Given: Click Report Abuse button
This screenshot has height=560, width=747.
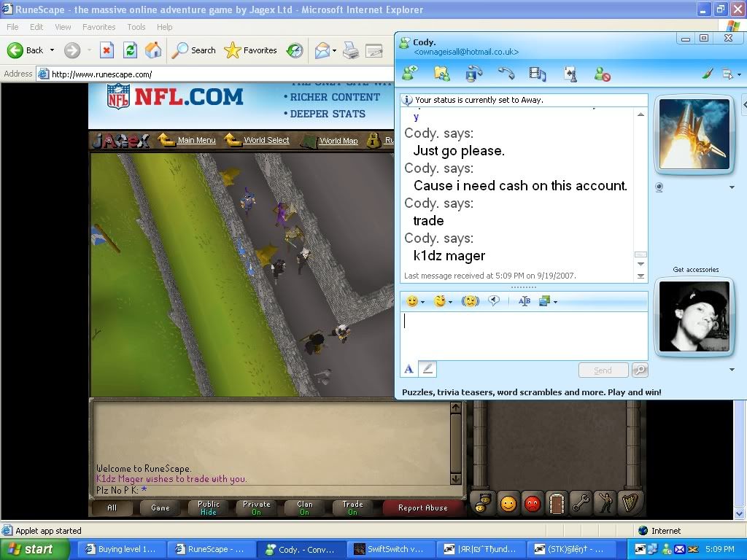Looking at the screenshot, I should click(422, 507).
